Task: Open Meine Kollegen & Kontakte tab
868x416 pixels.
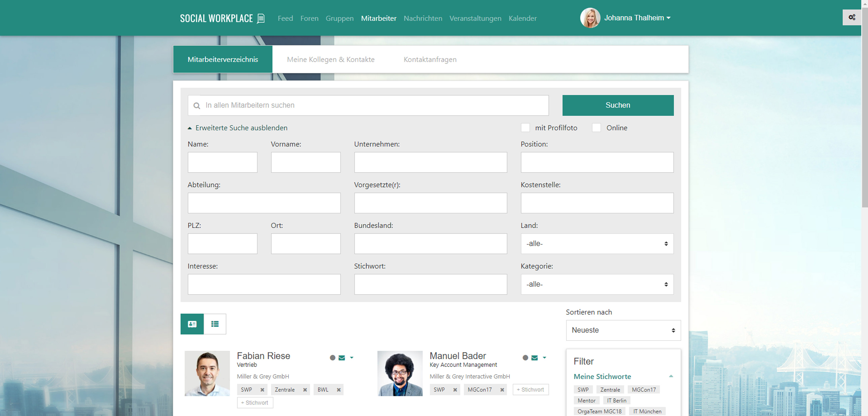Action: pyautogui.click(x=330, y=60)
